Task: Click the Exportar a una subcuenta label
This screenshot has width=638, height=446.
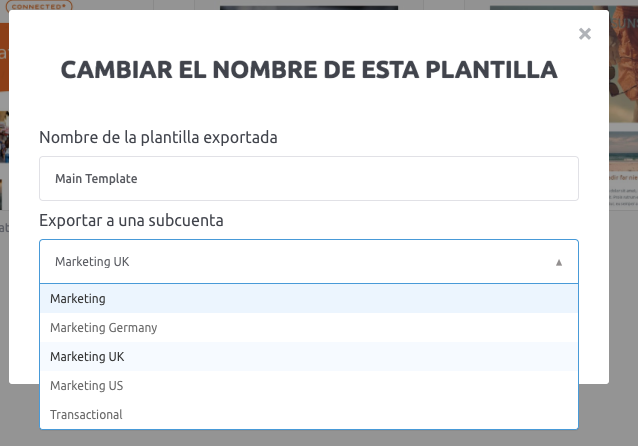Action: (x=131, y=221)
